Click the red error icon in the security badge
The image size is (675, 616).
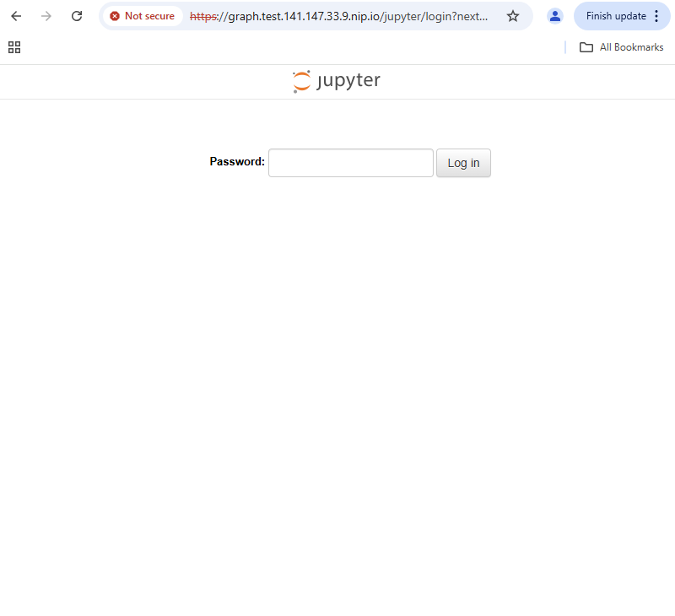point(114,16)
